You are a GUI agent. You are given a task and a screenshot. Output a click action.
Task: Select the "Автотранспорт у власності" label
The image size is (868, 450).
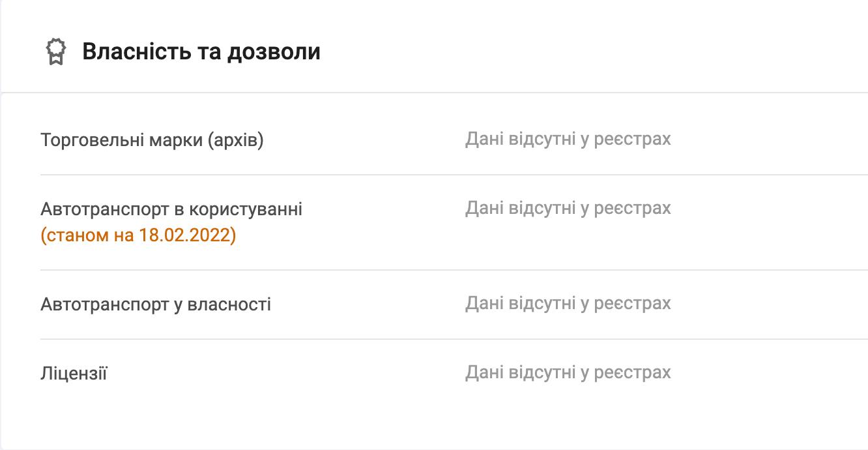click(x=156, y=305)
